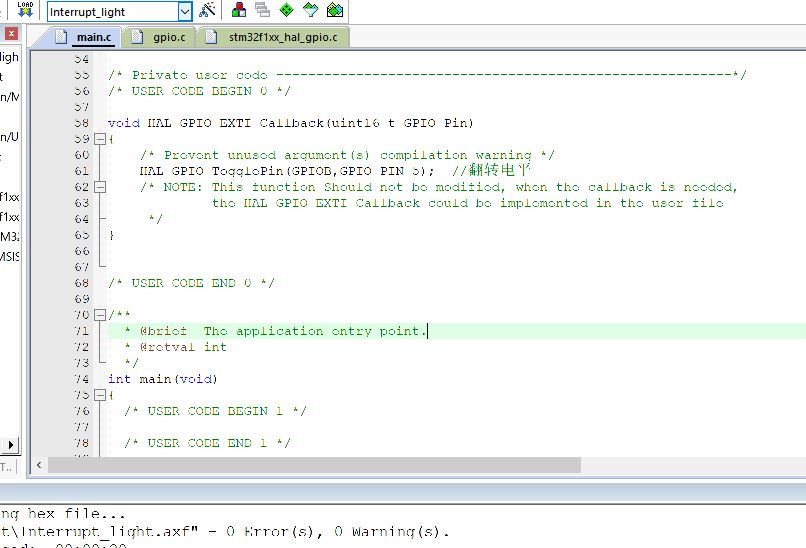Click the Select Software Packs icon
Image resolution: width=806 pixels, height=548 pixels.
click(310, 10)
